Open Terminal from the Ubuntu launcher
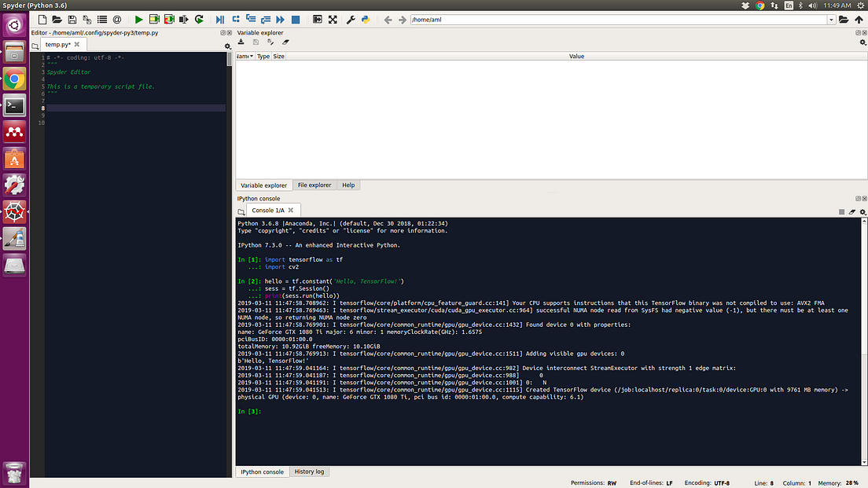The height and width of the screenshot is (488, 868). click(x=14, y=105)
